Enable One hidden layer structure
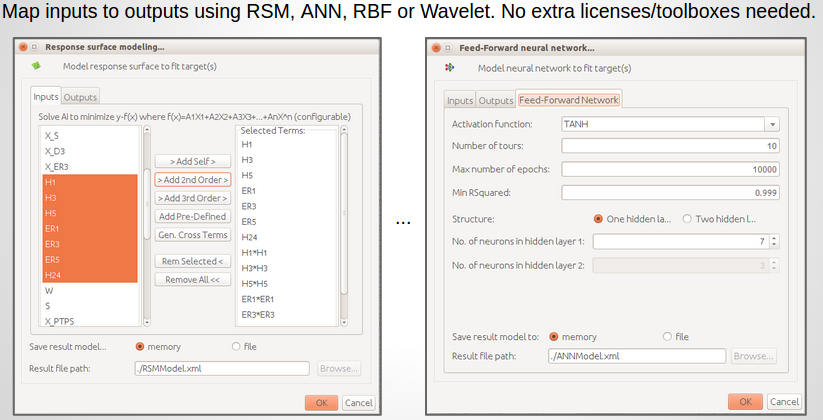 (599, 218)
